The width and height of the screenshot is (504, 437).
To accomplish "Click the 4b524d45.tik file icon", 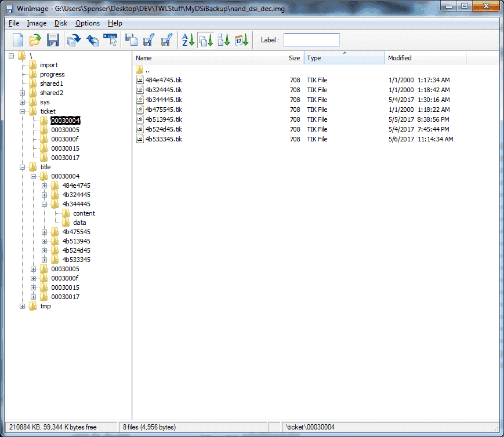I will pos(140,129).
